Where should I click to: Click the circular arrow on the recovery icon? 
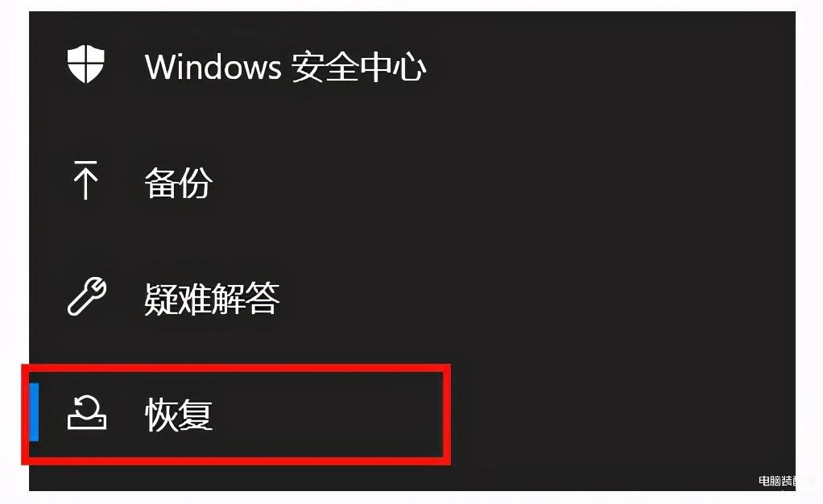point(87,407)
